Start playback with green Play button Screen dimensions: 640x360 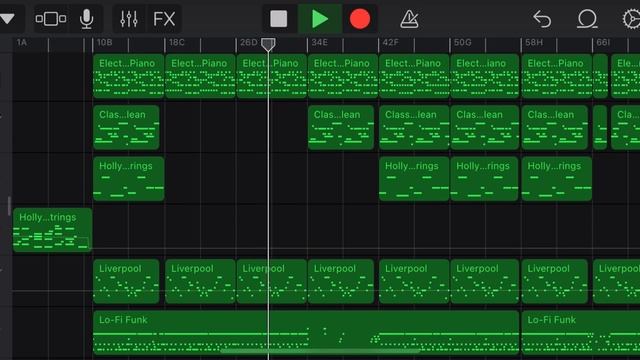coord(320,19)
